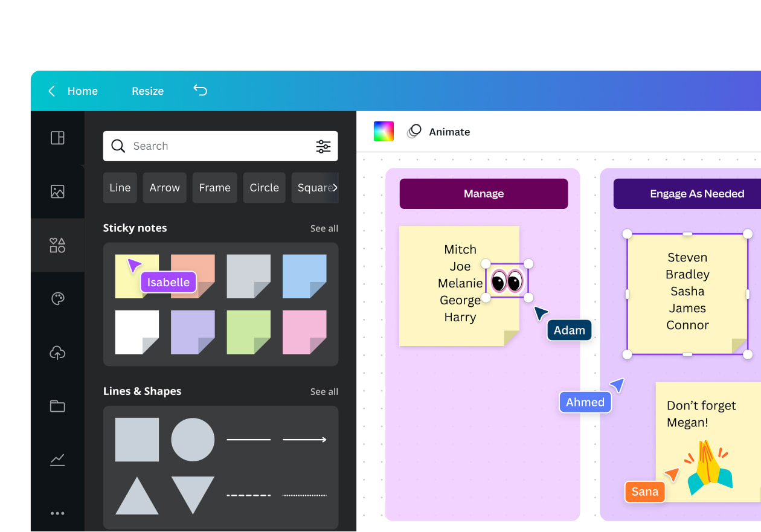Click inside the Search field

tap(181, 146)
